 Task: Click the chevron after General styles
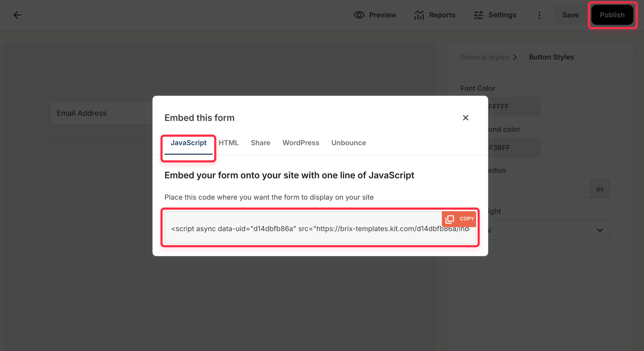pyautogui.click(x=515, y=57)
